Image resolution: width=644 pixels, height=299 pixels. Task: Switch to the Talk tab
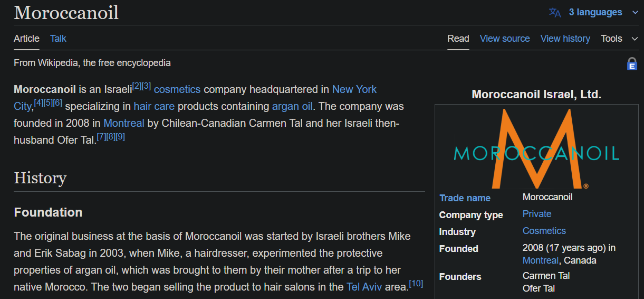(58, 39)
